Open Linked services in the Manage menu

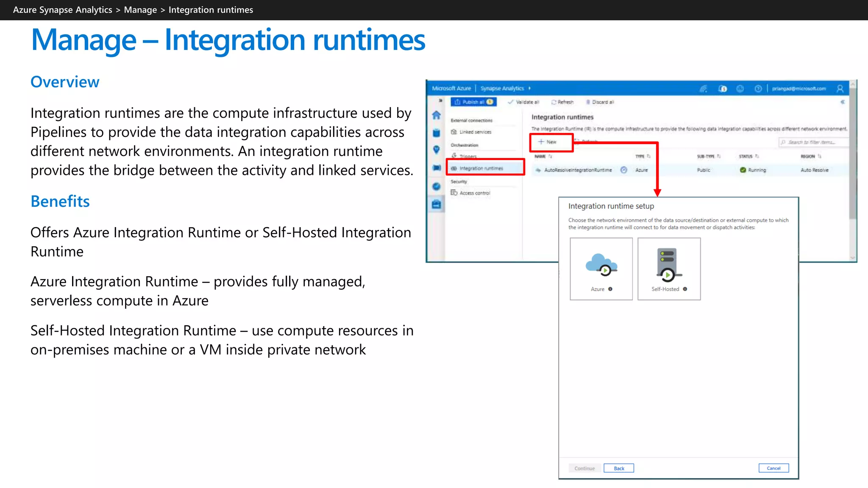[471, 132]
